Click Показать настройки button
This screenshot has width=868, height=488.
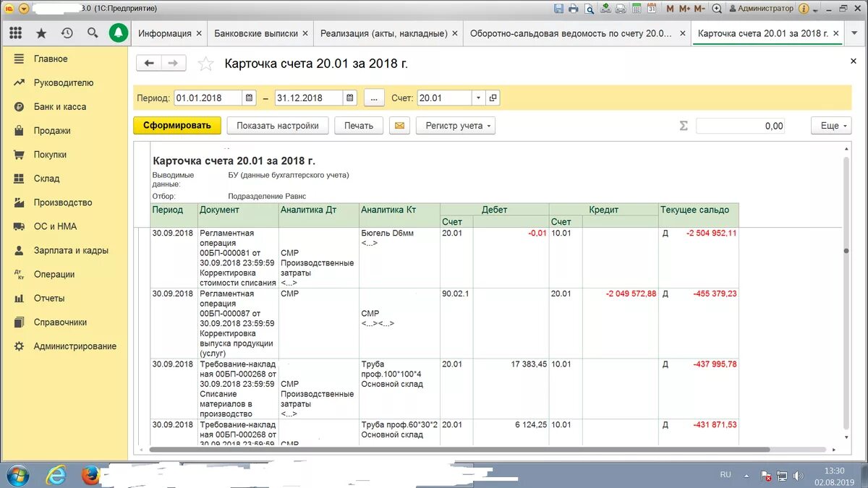tap(278, 126)
